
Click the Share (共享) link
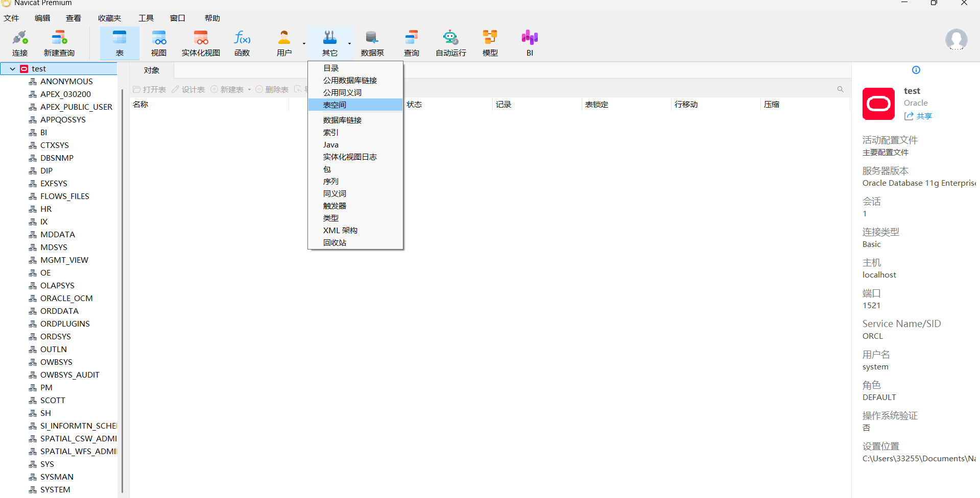pyautogui.click(x=918, y=116)
